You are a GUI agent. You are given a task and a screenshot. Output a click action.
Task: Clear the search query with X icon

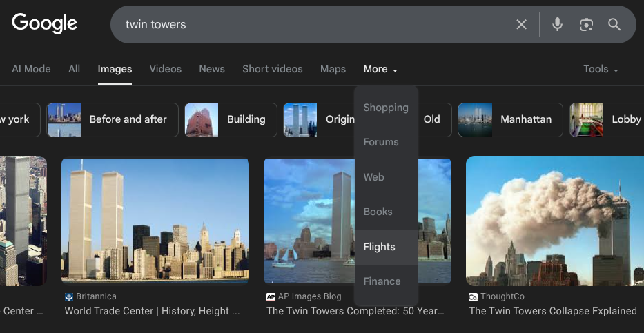(521, 25)
